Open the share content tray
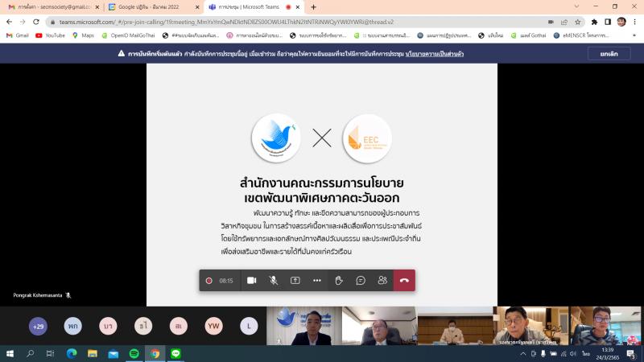Screen dimensions: 644x362 coord(295,280)
